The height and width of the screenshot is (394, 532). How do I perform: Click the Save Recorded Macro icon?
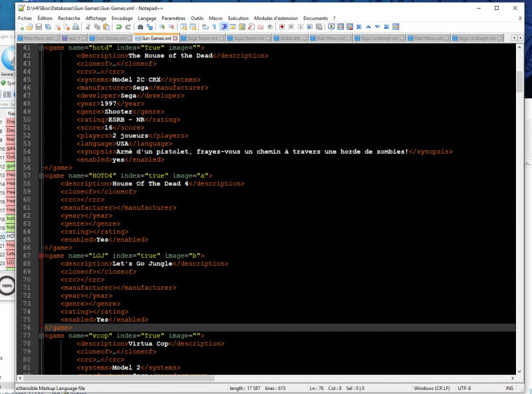click(x=319, y=27)
